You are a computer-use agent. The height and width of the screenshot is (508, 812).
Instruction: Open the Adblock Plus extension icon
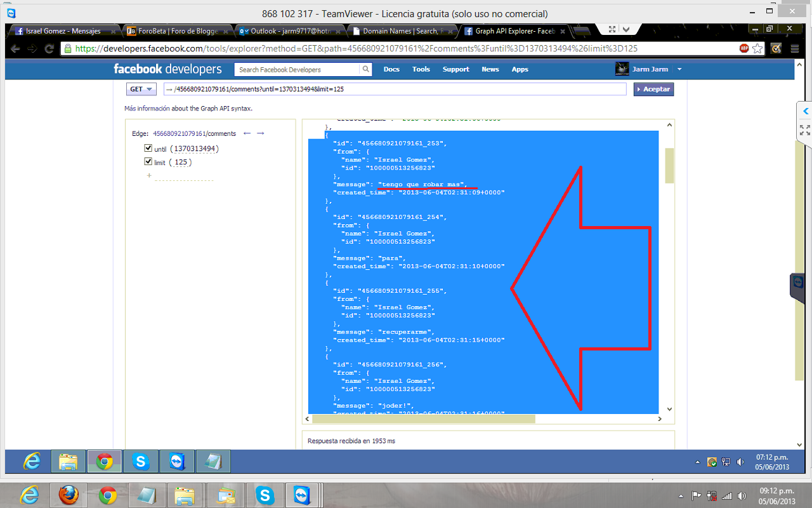pos(744,48)
